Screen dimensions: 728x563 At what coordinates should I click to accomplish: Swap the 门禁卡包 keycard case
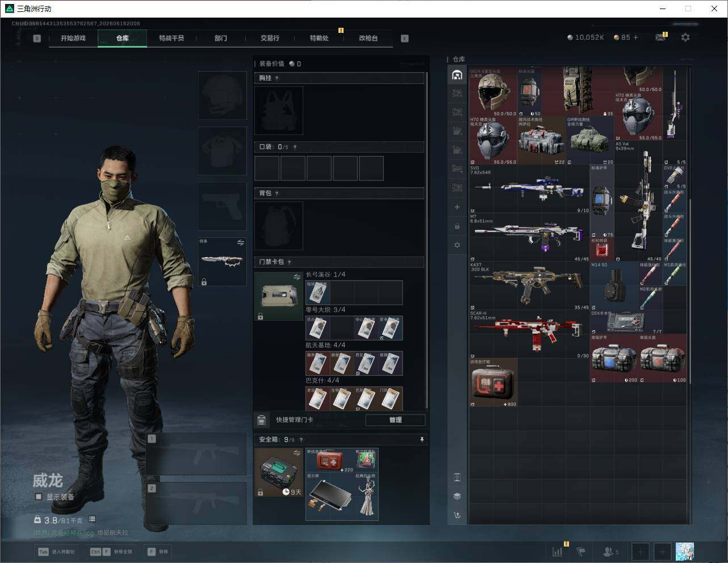[x=297, y=277]
